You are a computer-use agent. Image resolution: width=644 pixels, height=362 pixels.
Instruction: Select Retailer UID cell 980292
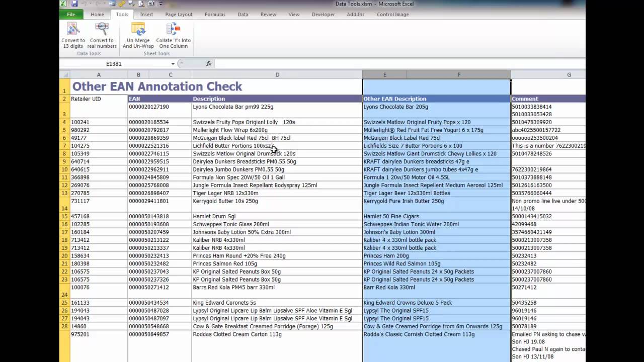pos(99,130)
